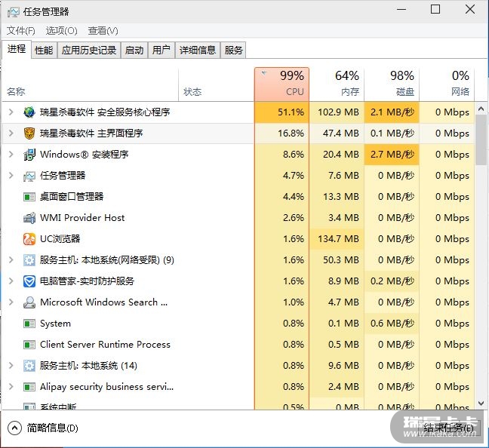Expand the Windows® 安装程序 row
Viewport: 489px width, 448px height.
click(11, 155)
